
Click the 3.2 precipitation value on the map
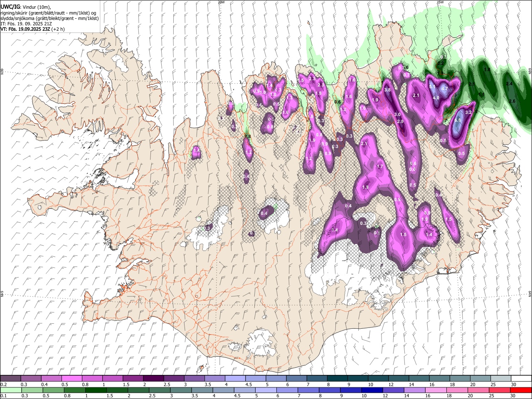click(468, 112)
